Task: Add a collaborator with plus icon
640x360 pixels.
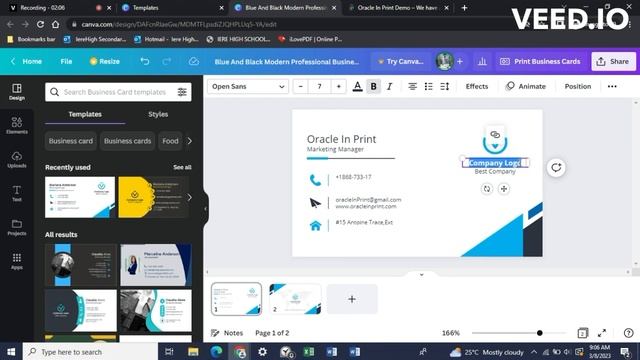Action: pos(460,61)
